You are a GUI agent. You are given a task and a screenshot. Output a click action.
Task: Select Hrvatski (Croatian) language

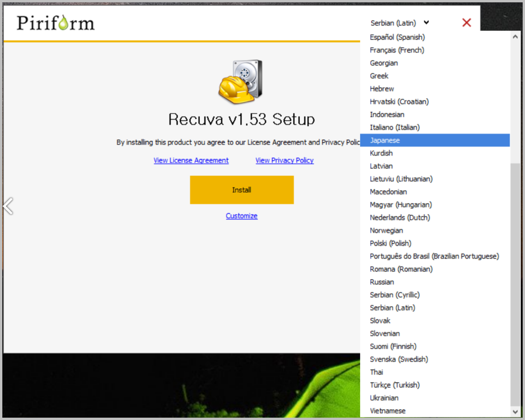point(435,102)
